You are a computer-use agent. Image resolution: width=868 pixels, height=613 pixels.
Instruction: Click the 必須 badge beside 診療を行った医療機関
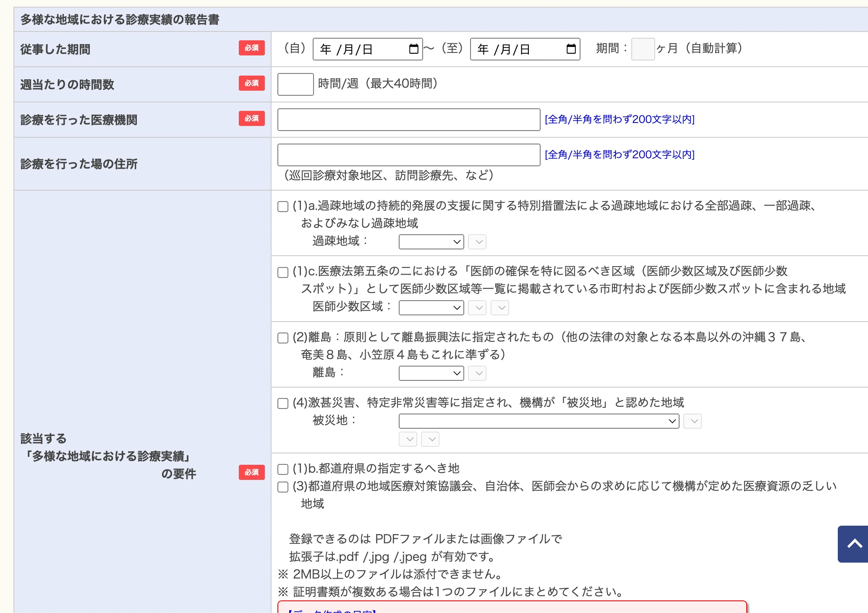pos(252,118)
